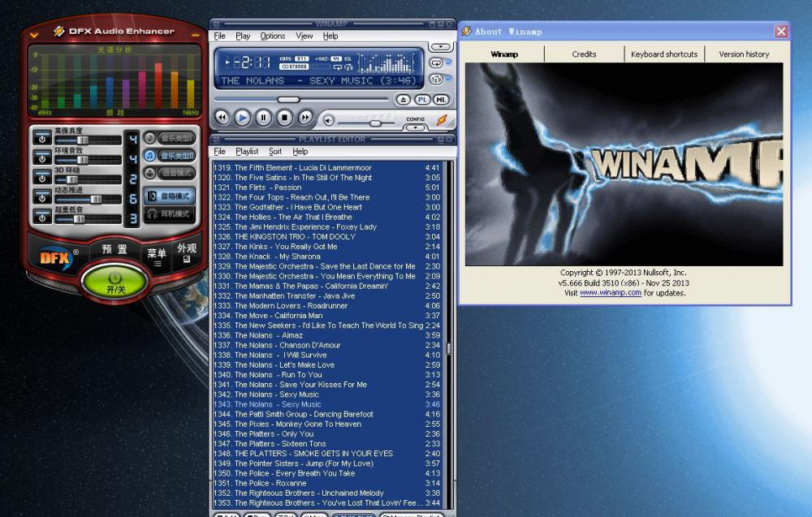Image resolution: width=812 pixels, height=517 pixels.
Task: Click the Winamp eject/open file button
Action: 403,99
